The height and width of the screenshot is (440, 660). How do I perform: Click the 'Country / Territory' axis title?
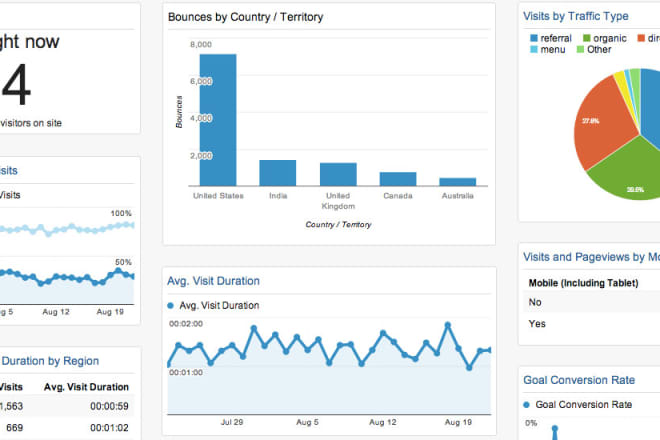(338, 224)
